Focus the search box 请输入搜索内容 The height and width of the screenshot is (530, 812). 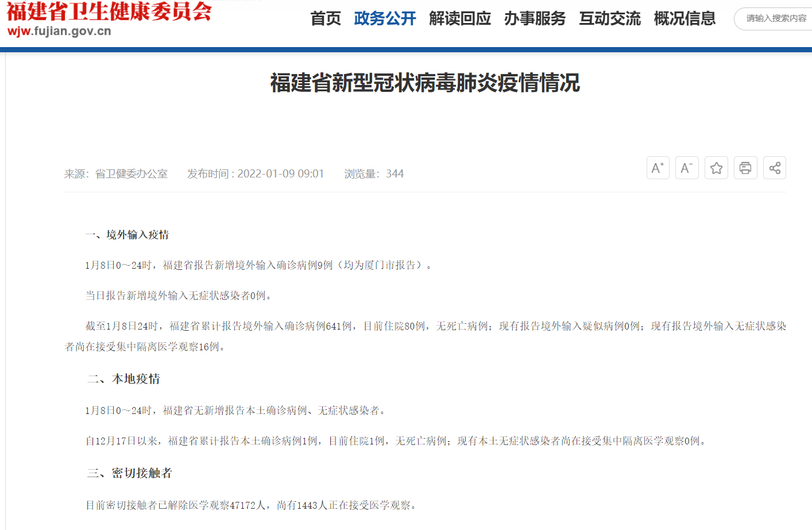click(x=774, y=18)
